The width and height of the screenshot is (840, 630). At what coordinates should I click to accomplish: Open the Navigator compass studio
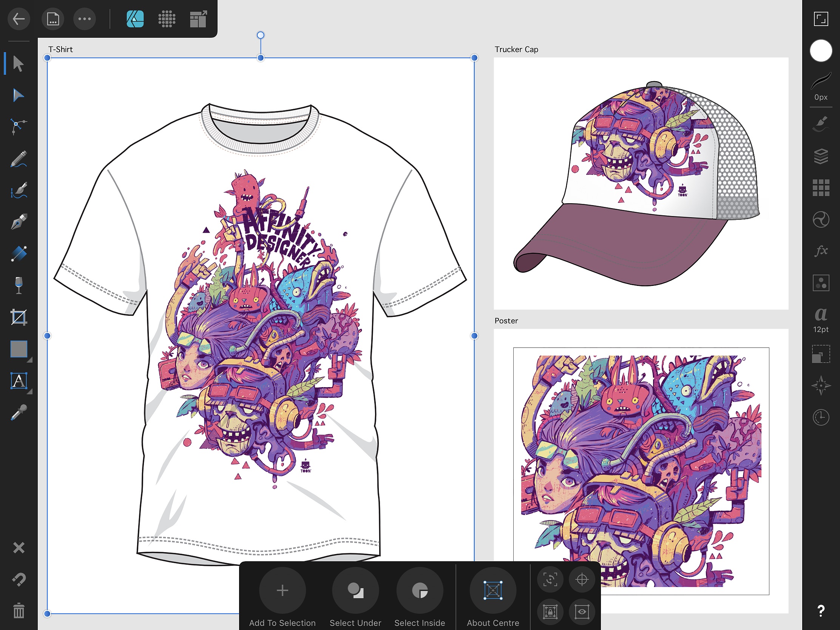coord(821,386)
